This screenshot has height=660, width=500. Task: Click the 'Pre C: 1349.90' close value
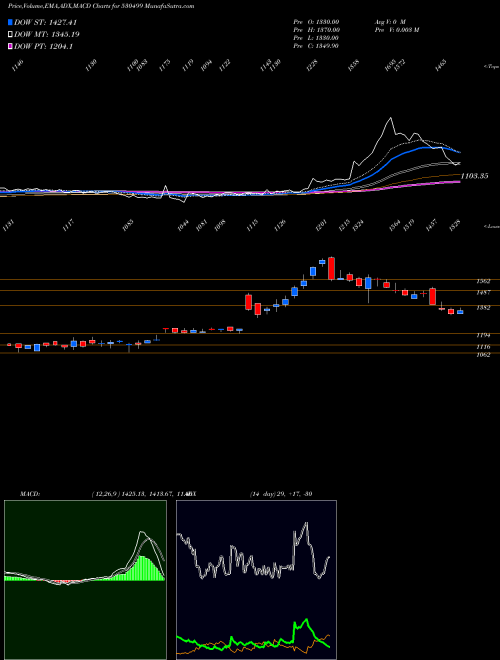pos(316,46)
